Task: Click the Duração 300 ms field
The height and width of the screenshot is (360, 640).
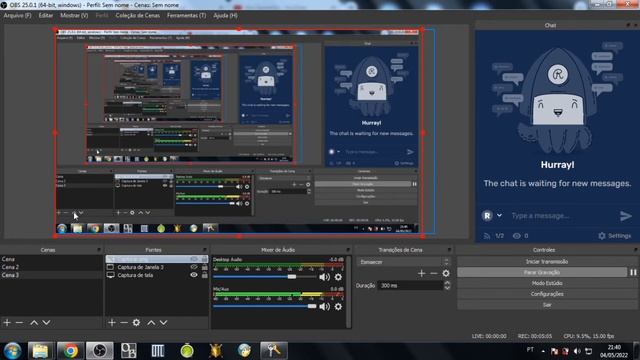Action: click(x=410, y=286)
